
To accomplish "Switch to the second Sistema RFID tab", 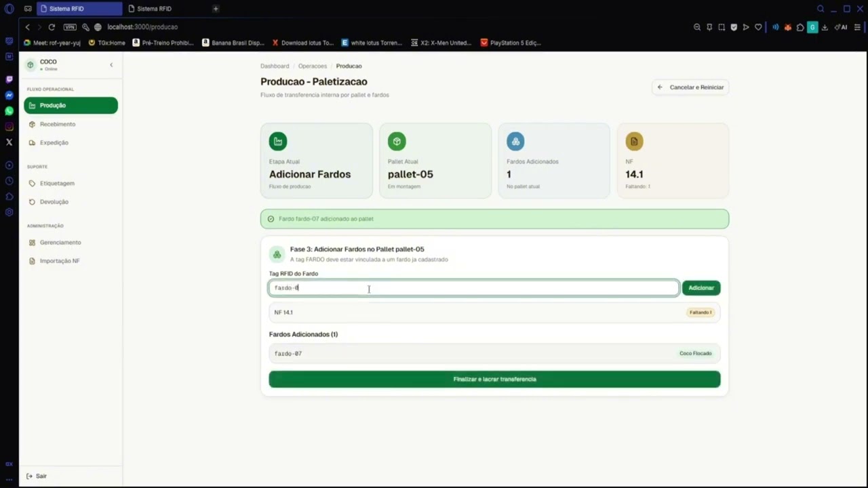I will click(166, 9).
